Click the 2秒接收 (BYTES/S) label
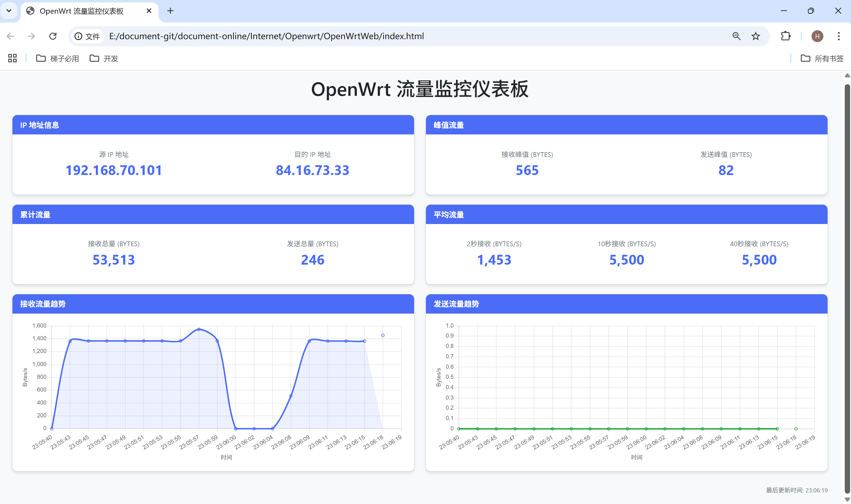The width and height of the screenshot is (851, 504). click(x=494, y=244)
